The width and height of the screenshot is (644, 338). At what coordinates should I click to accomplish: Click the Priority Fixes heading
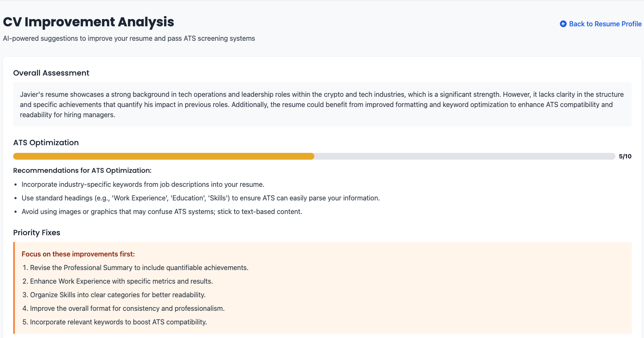click(x=37, y=233)
